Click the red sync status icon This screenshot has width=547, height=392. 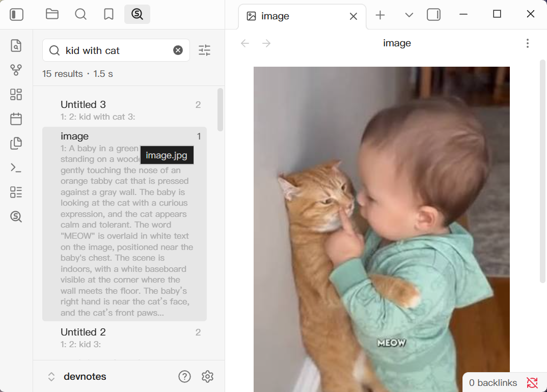[532, 383]
